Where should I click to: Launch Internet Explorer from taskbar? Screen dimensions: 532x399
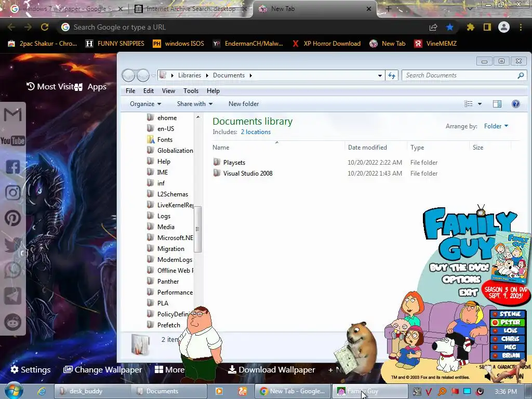[42, 391]
